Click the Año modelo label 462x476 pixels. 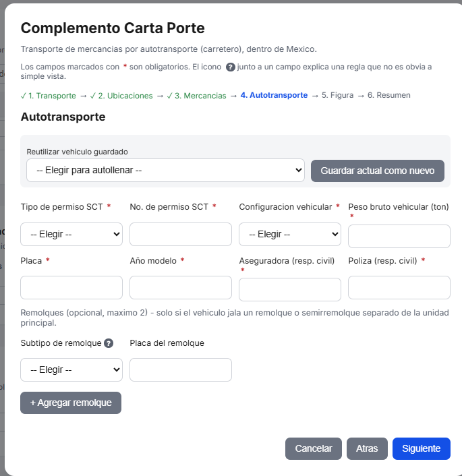click(153, 261)
